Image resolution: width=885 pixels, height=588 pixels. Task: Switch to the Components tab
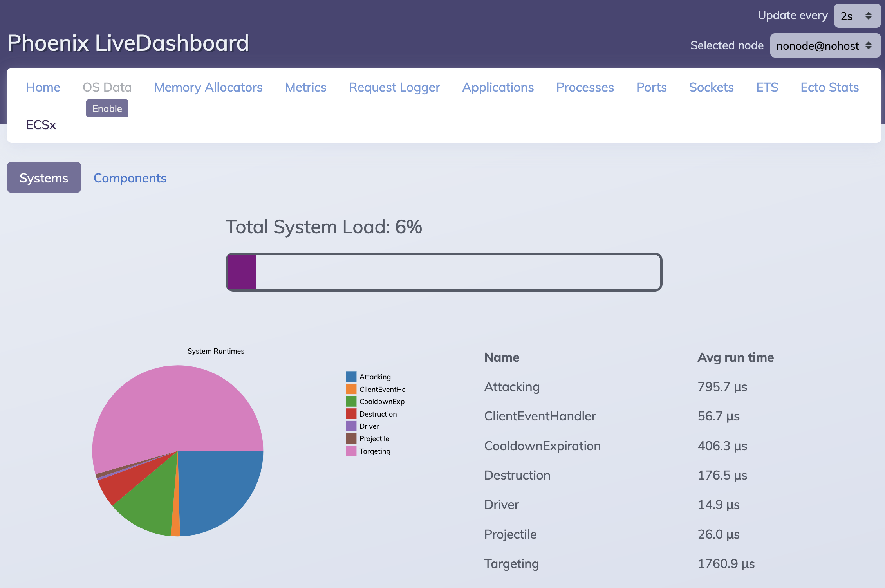click(130, 177)
